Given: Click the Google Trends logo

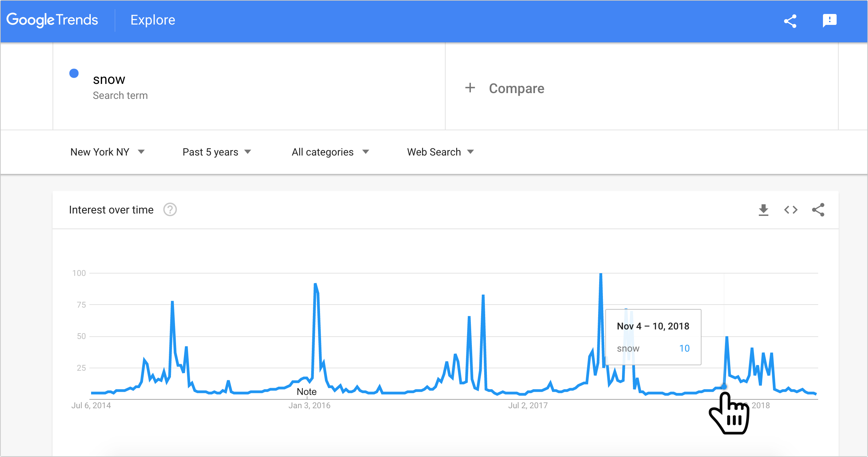Looking at the screenshot, I should pos(52,20).
